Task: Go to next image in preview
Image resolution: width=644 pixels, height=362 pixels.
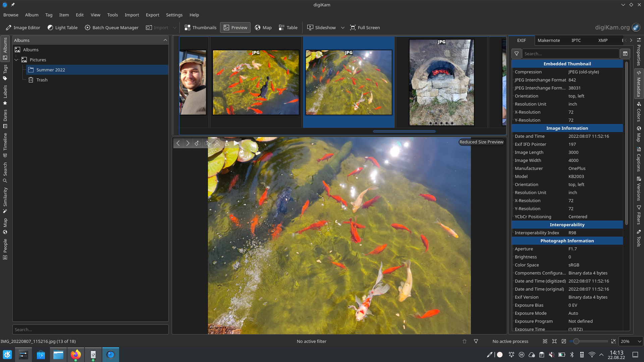Action: [188, 143]
